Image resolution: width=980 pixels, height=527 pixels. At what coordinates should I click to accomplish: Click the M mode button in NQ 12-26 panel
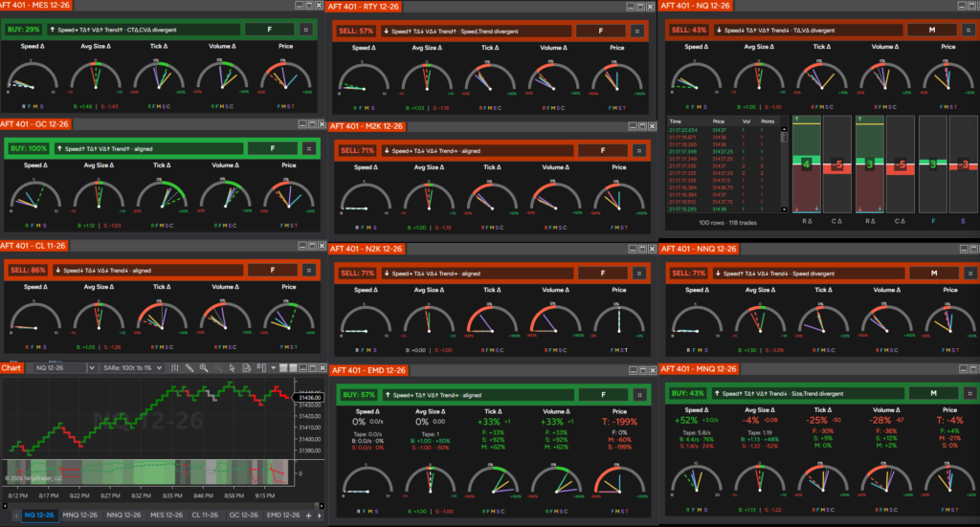point(932,30)
